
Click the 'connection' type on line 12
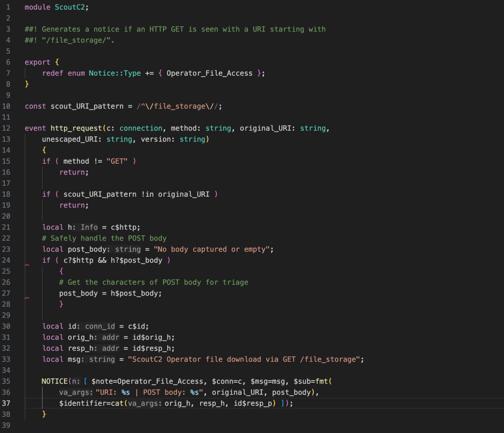click(141, 128)
